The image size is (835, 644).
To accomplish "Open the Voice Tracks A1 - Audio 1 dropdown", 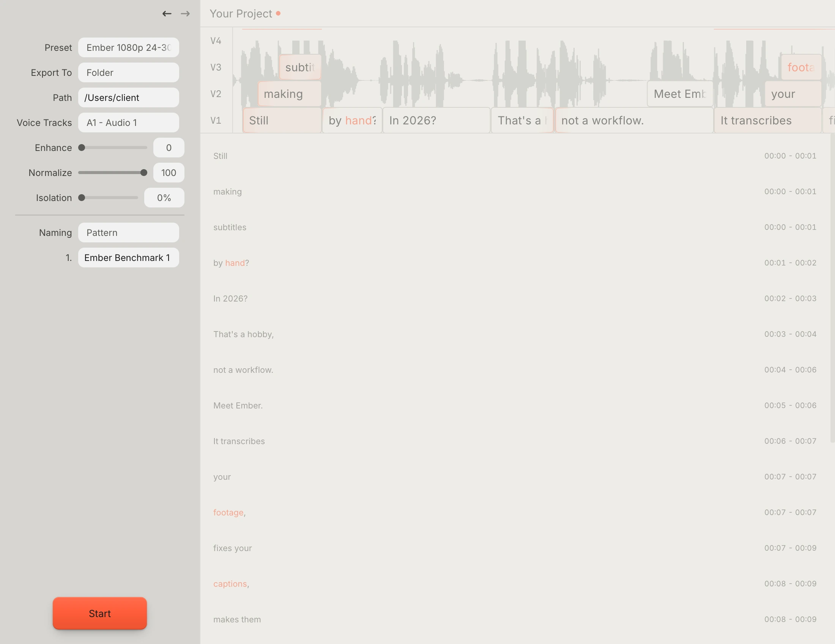I will [128, 123].
